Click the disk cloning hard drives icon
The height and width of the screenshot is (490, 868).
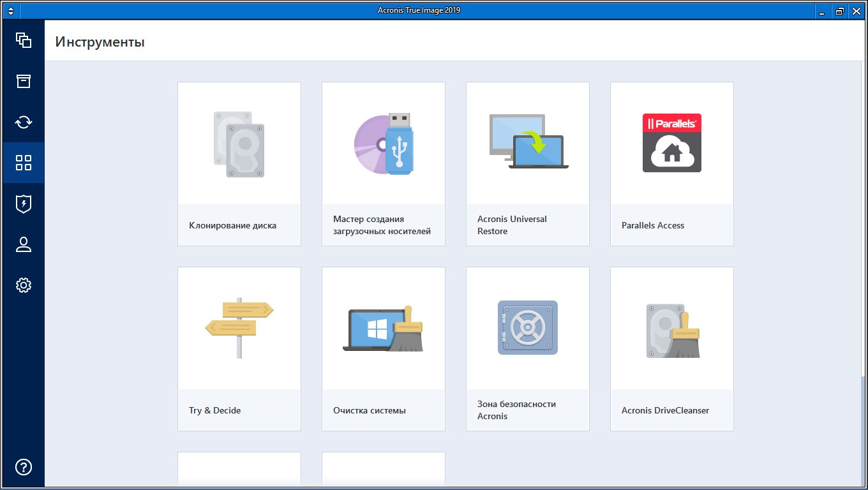tap(239, 144)
